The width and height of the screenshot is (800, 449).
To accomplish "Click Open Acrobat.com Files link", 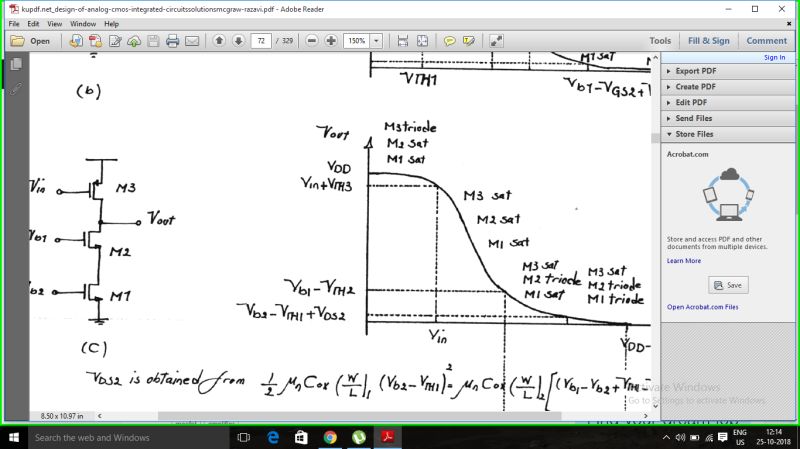I will coord(703,307).
